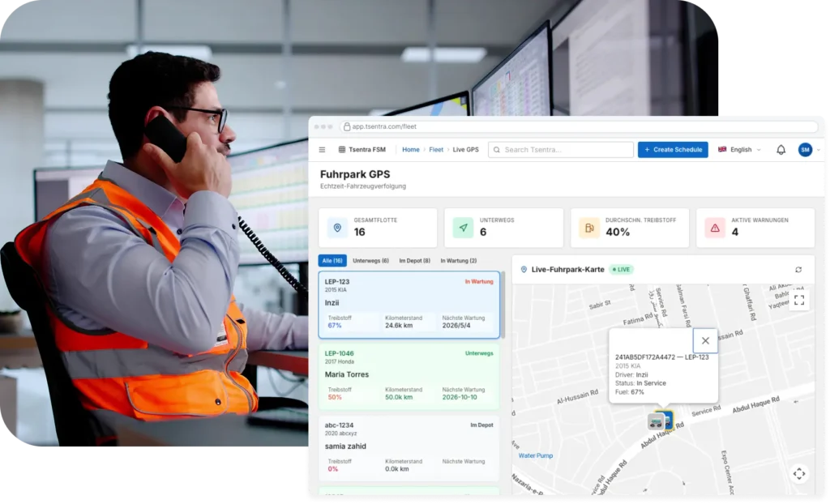Click the UK flag language icon
The height and width of the screenshot is (504, 830).
(x=722, y=150)
